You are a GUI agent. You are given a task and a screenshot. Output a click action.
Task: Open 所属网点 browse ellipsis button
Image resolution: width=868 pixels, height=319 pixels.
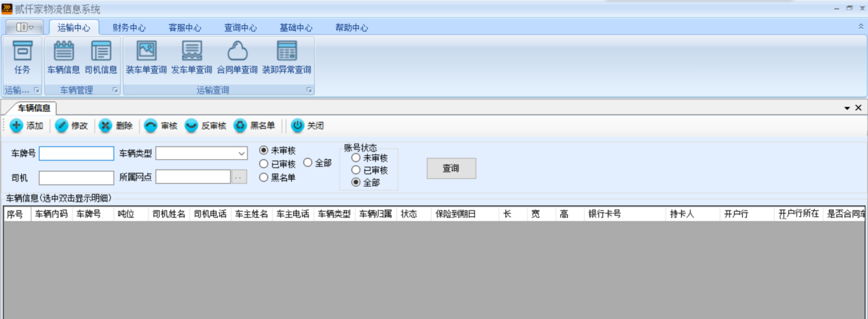pos(238,177)
